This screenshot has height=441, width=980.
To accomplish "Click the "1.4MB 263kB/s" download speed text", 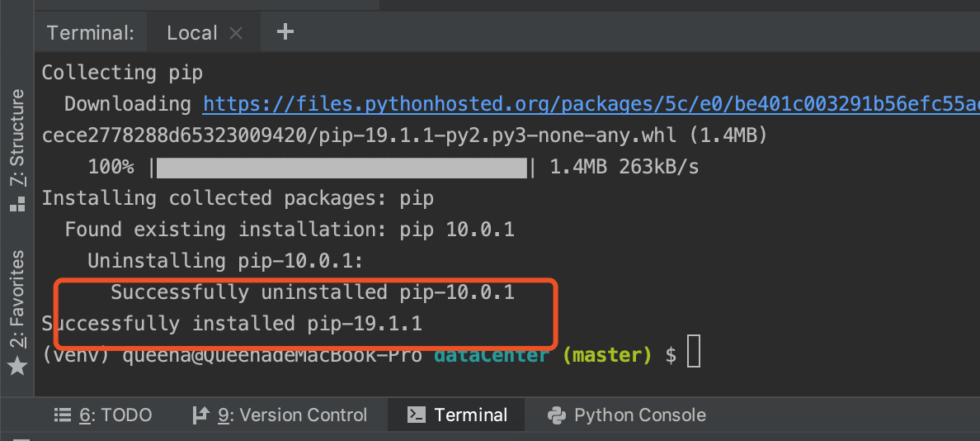I will pos(624,167).
